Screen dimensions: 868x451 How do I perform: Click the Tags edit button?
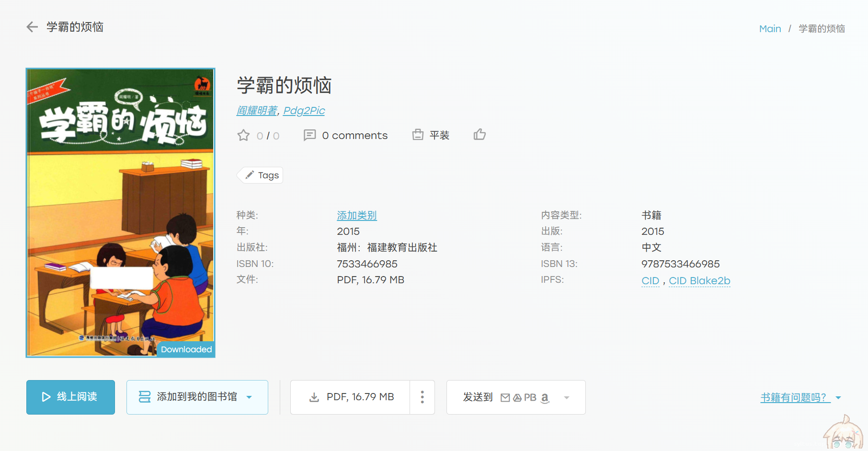point(260,175)
